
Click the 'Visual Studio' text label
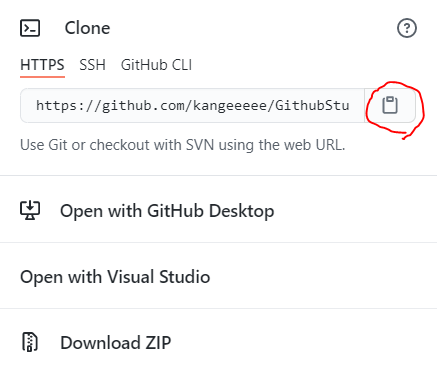(158, 277)
